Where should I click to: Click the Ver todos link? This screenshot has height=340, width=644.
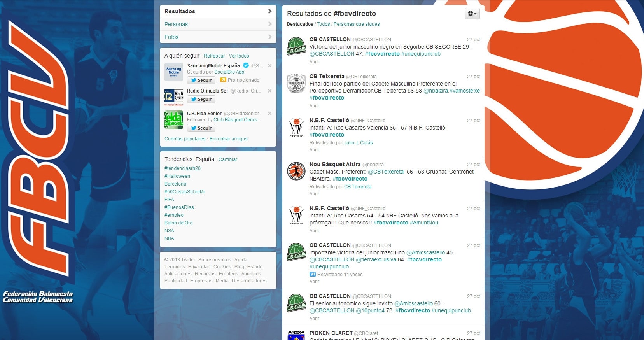tap(239, 56)
